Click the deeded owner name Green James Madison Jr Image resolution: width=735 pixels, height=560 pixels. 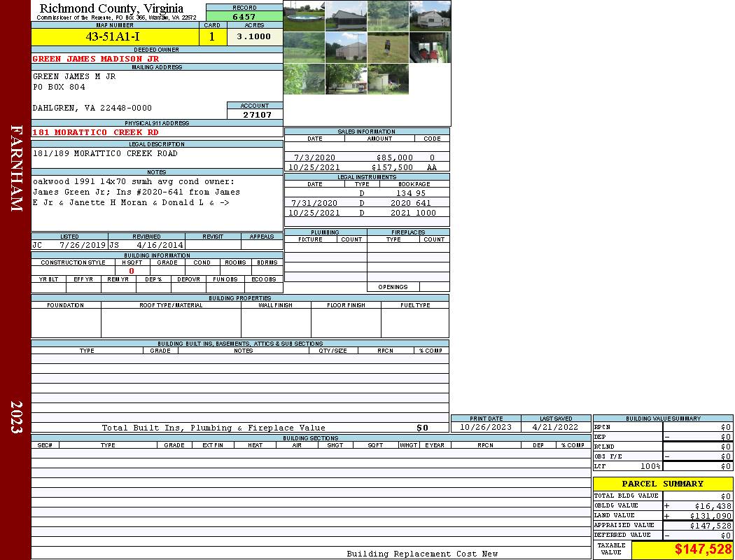(96, 59)
